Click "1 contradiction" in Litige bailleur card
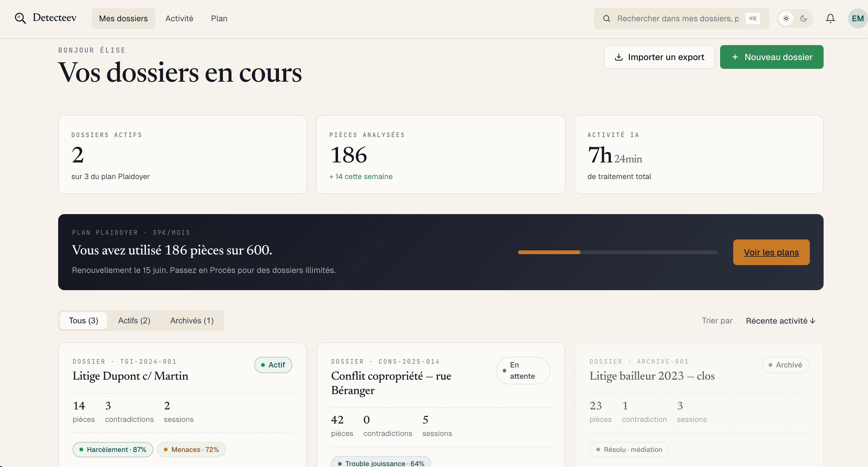The width and height of the screenshot is (868, 467). 644,412
